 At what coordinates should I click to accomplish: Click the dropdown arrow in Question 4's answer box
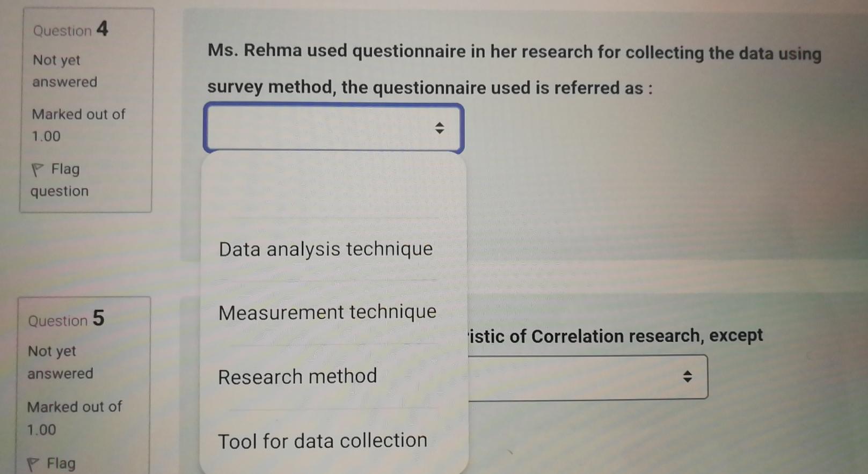pos(439,128)
